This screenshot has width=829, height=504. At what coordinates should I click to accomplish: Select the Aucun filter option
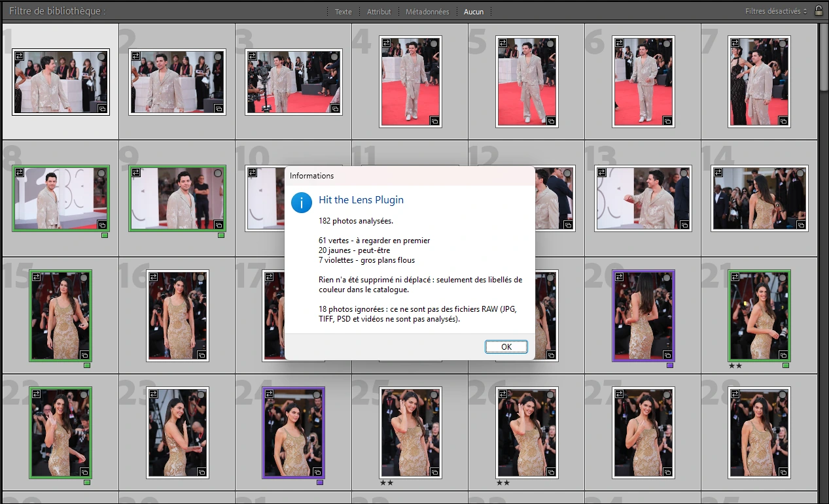[x=474, y=12]
